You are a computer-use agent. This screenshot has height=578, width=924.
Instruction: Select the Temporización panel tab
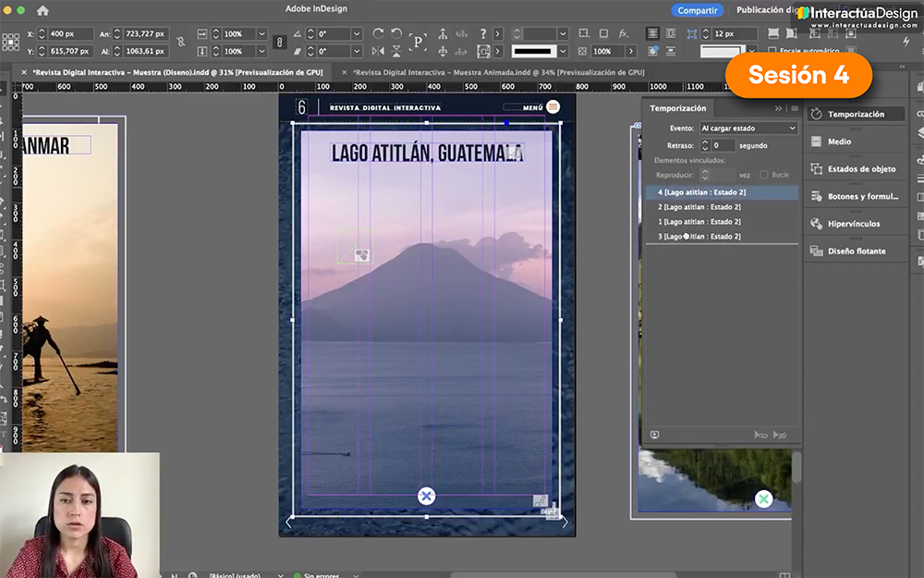677,108
